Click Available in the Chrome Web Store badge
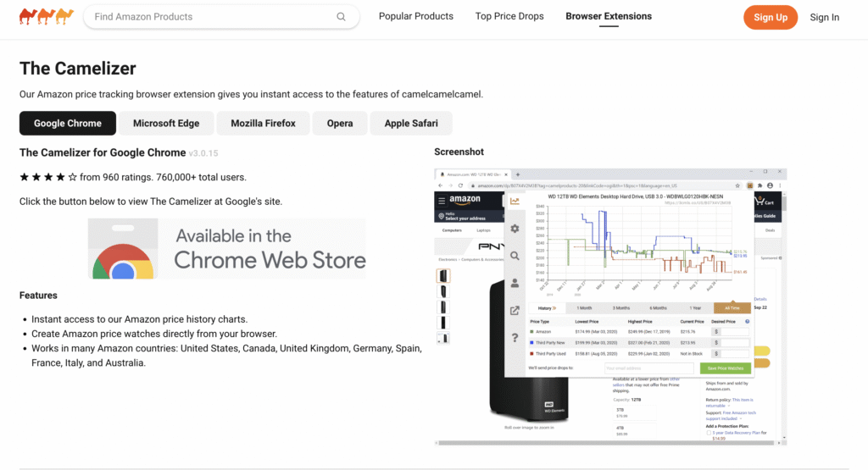Screen dimensions: 868x470 227,248
